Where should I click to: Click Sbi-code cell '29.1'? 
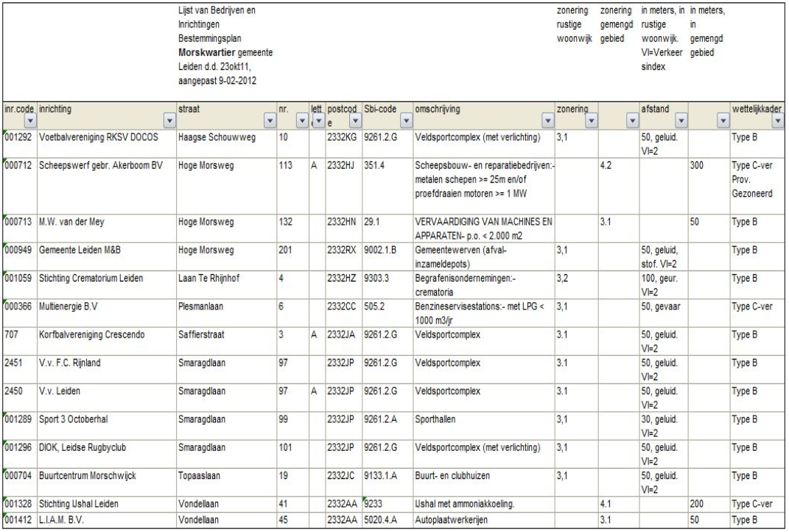388,228
